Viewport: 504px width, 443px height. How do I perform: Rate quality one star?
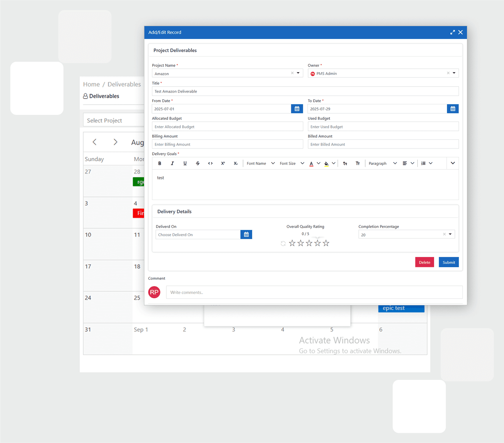[x=292, y=243]
